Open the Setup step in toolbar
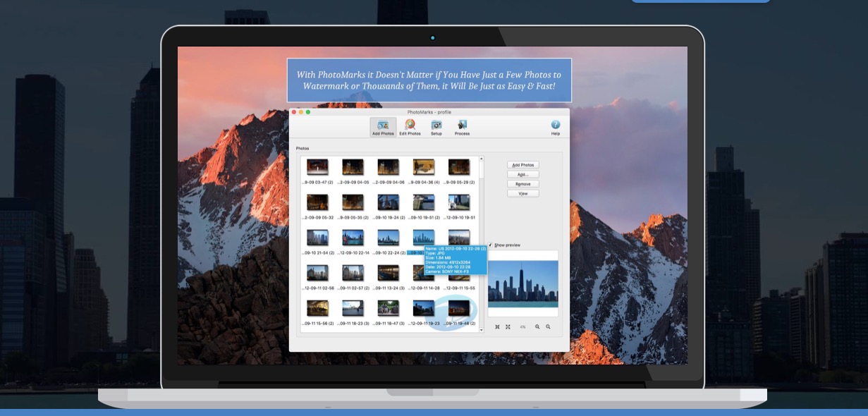Screen dimensions: 868x416 point(436,127)
